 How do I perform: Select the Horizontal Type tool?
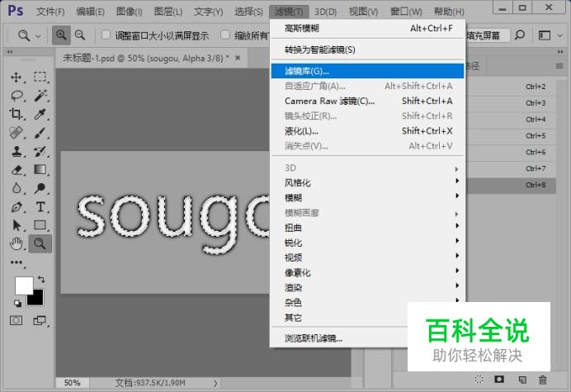pyautogui.click(x=40, y=207)
